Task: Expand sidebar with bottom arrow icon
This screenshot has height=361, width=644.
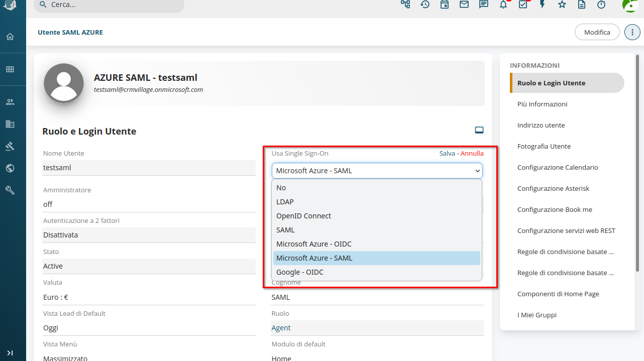Action: click(x=10, y=353)
